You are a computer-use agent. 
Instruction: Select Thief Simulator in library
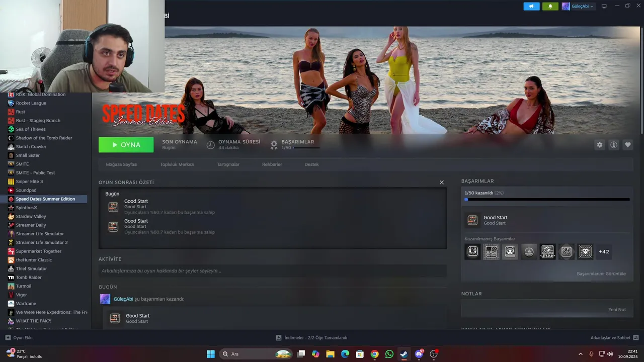point(31,268)
